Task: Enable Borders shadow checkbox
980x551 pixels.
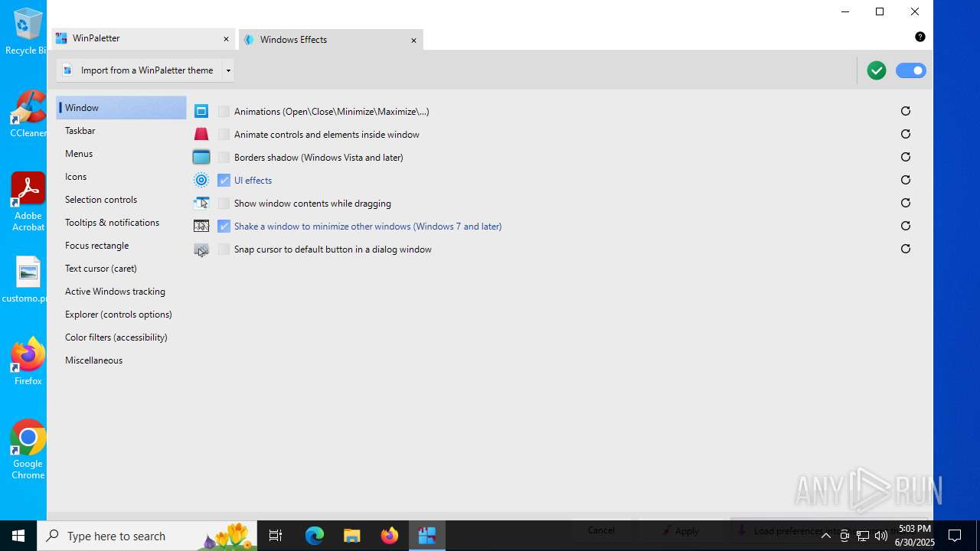Action: click(224, 157)
